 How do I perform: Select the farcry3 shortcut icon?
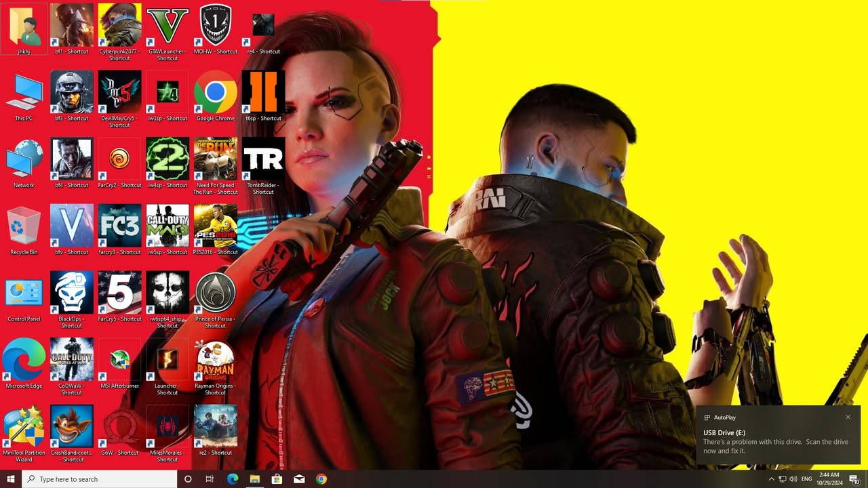click(119, 230)
